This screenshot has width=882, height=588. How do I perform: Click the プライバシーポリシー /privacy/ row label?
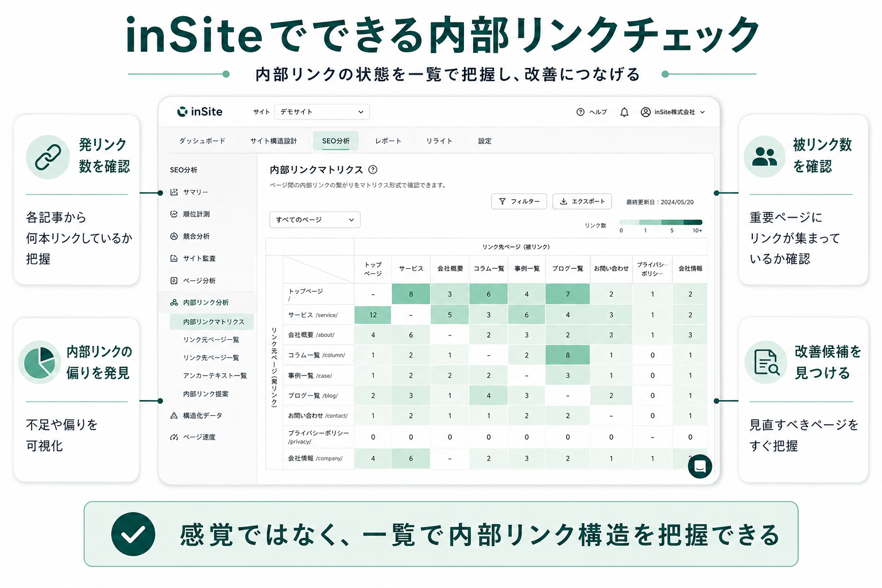(x=319, y=437)
